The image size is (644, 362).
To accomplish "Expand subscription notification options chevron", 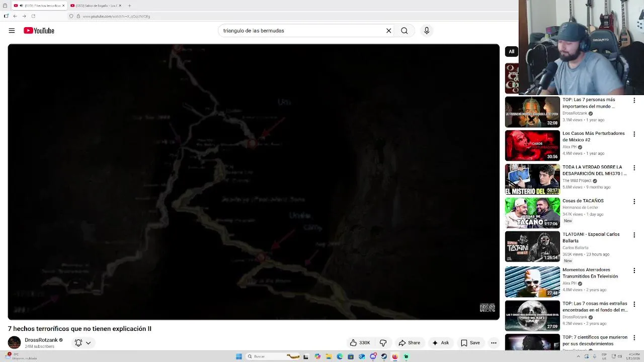I will pyautogui.click(x=88, y=343).
